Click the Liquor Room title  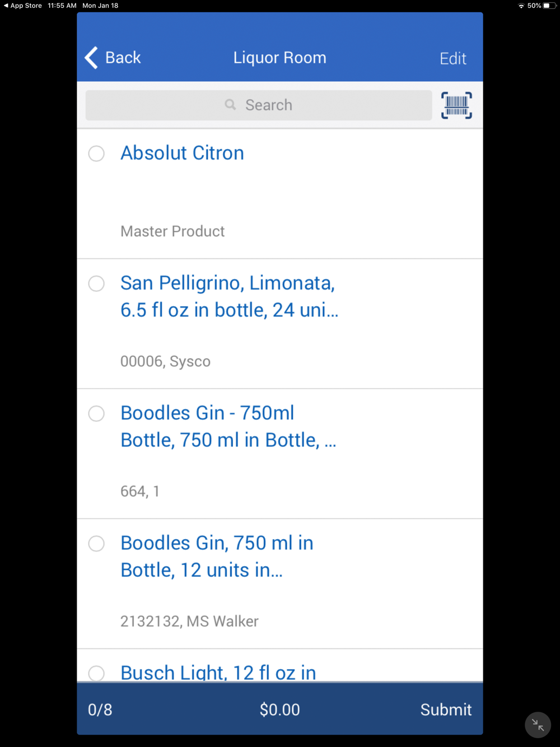point(279,58)
